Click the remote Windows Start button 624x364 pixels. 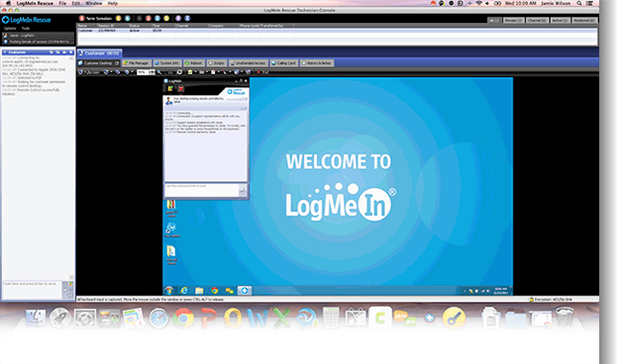tap(169, 291)
